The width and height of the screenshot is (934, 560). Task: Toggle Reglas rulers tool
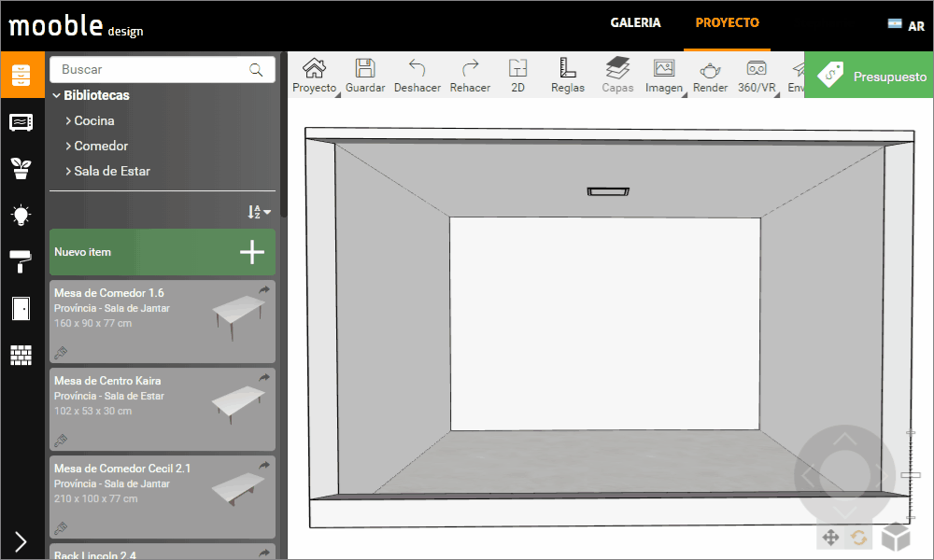pos(568,76)
